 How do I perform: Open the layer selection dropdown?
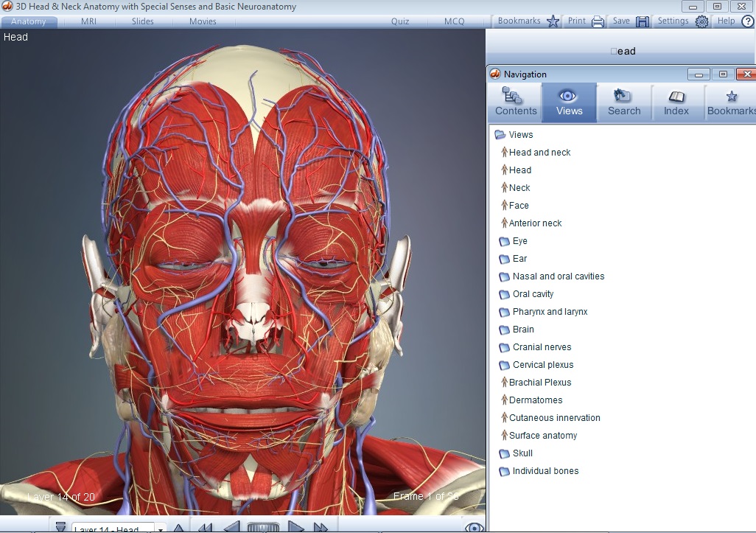tap(160, 529)
